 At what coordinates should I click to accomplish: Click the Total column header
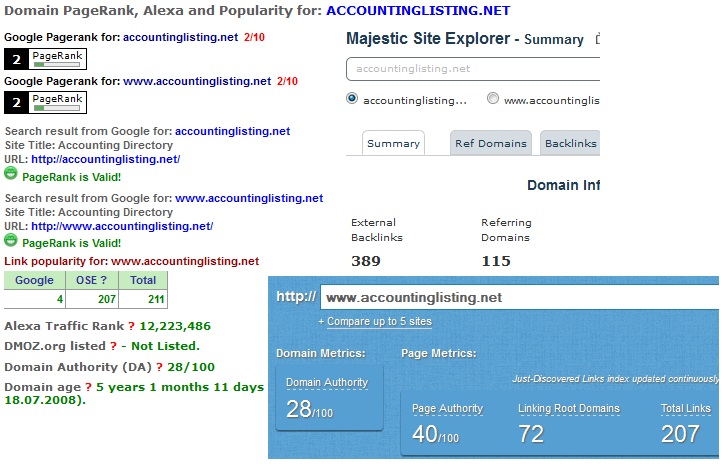coord(143,280)
